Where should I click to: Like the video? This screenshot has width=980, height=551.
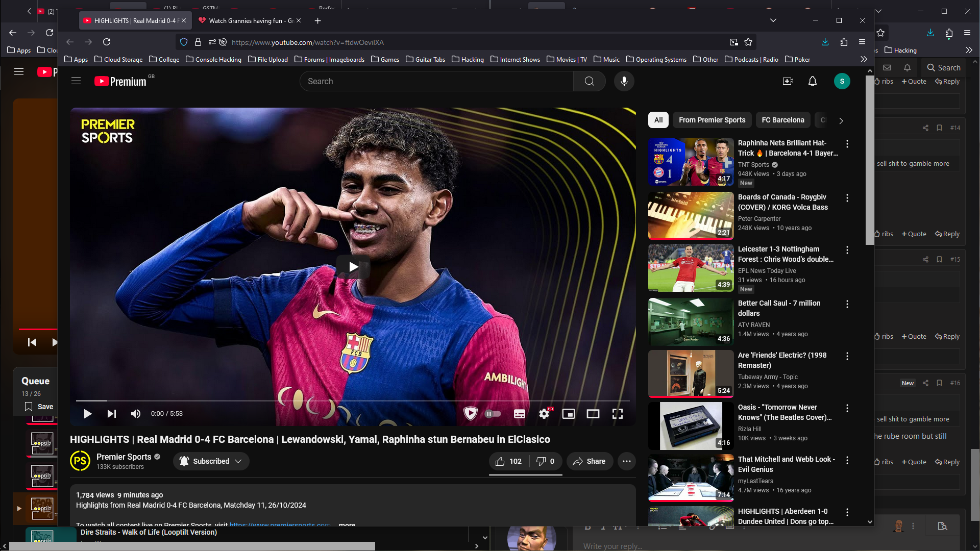point(509,461)
